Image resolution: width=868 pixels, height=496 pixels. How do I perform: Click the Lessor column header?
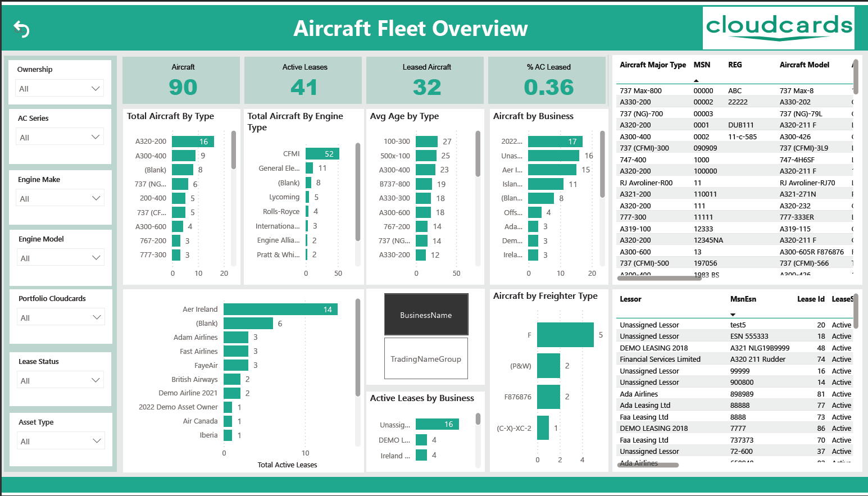click(x=630, y=299)
